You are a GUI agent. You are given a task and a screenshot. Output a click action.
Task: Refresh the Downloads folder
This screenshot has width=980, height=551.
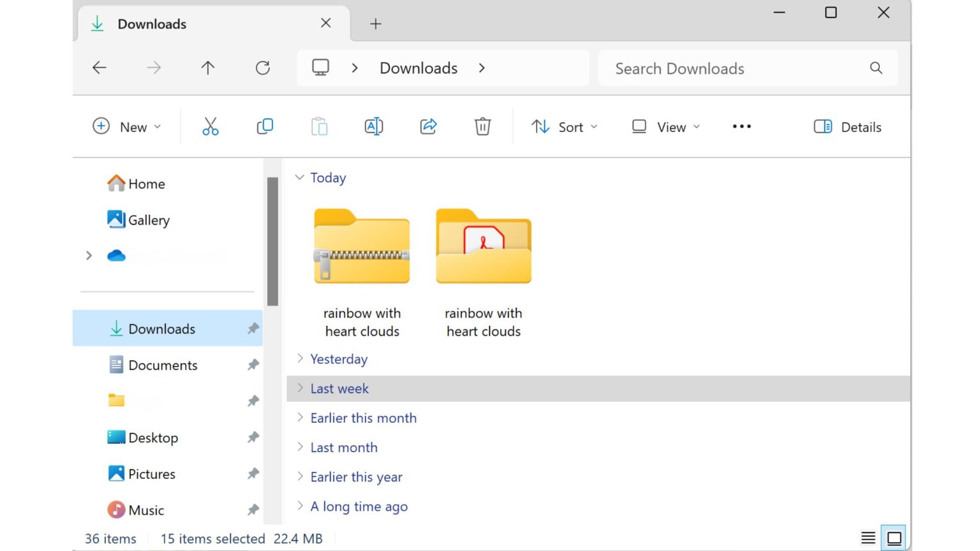tap(263, 68)
